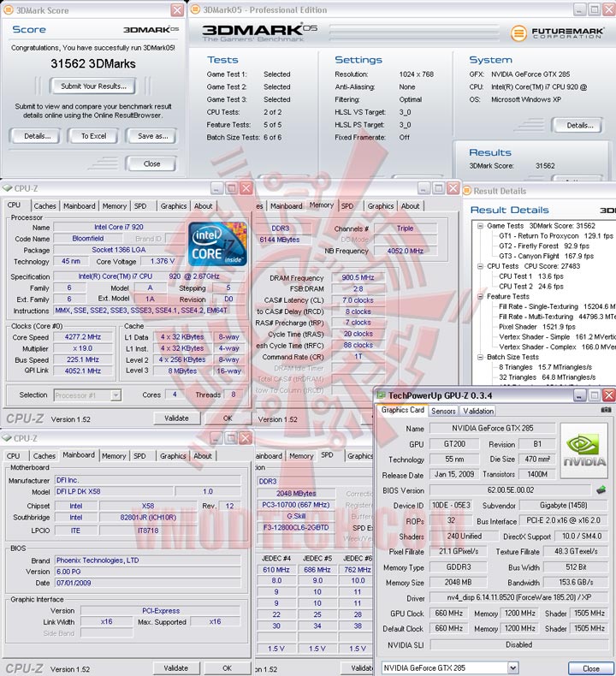Click Submit Your Results button
616x676 pixels.
pos(93,86)
